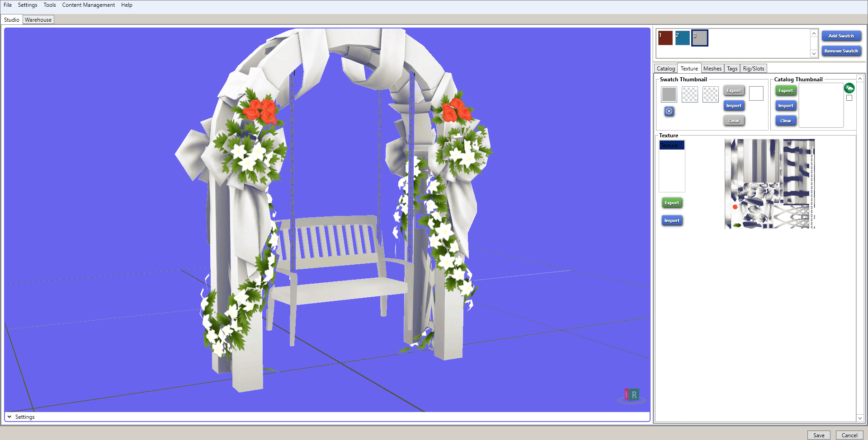The width and height of the screenshot is (868, 440).
Task: Click the white swatch thumbnail preview box
Action: [x=756, y=94]
